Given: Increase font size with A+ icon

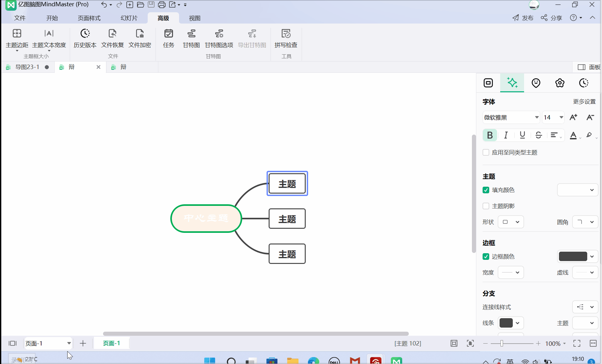Looking at the screenshot, I should pyautogui.click(x=573, y=117).
